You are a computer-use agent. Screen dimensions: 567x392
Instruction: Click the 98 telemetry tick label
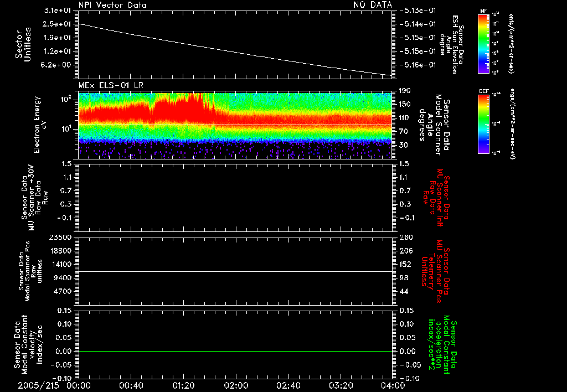pyautogui.click(x=404, y=278)
